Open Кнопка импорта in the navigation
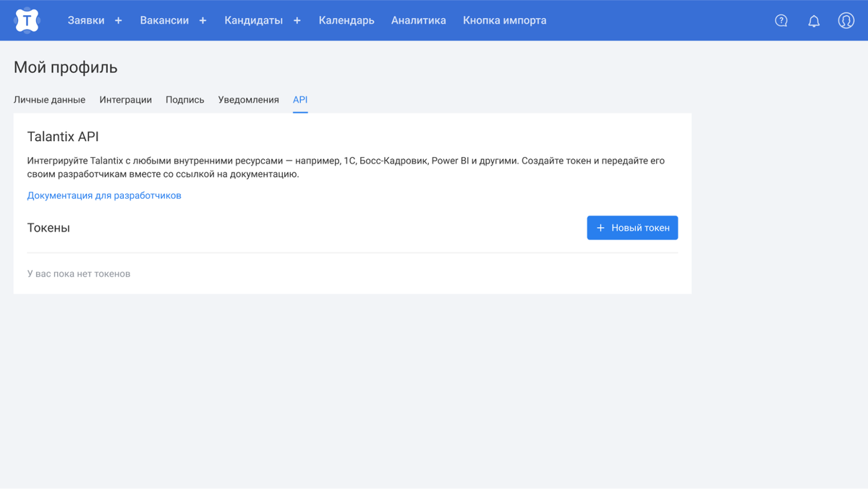 click(505, 20)
